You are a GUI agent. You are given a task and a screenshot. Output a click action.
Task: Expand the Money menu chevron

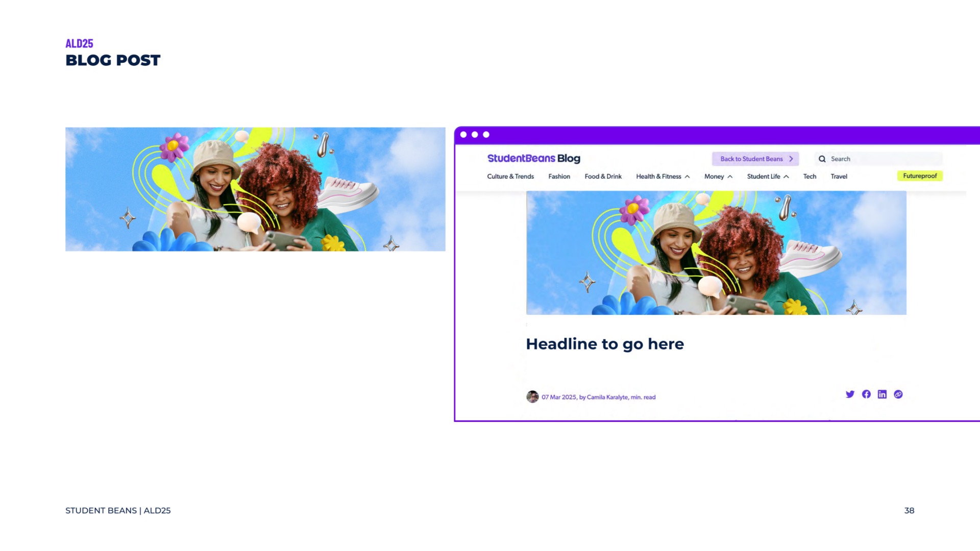coord(730,177)
